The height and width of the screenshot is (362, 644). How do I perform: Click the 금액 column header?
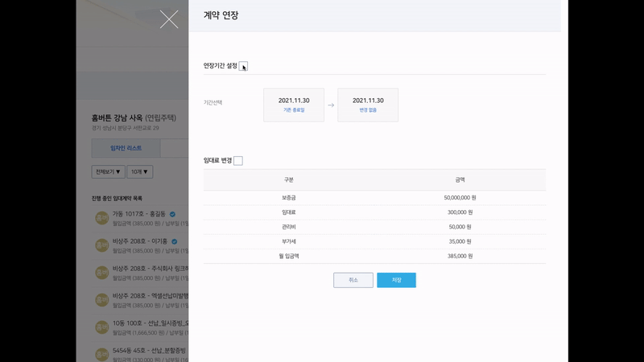(460, 179)
